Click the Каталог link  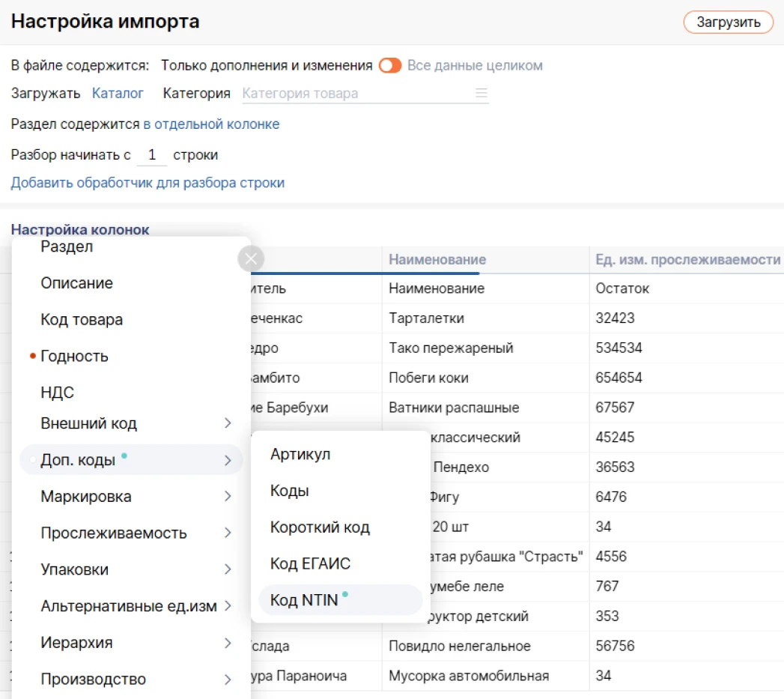(x=118, y=94)
